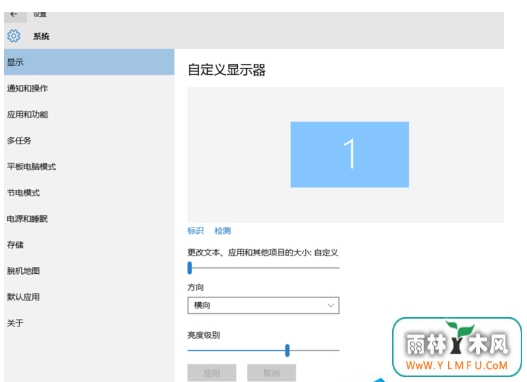Click the system settings gear icon
527x382 pixels.
[x=14, y=36]
